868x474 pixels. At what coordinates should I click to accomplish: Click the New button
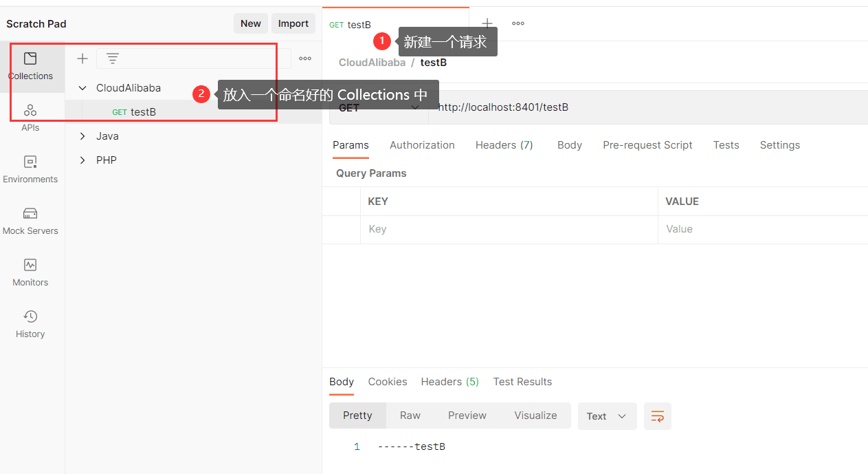[x=250, y=23]
